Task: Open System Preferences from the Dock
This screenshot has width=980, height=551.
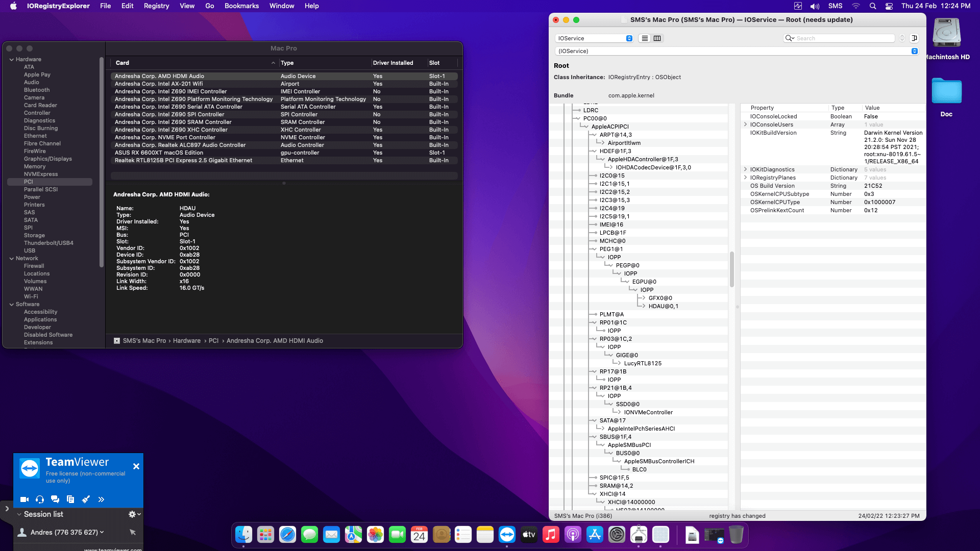Action: tap(617, 535)
